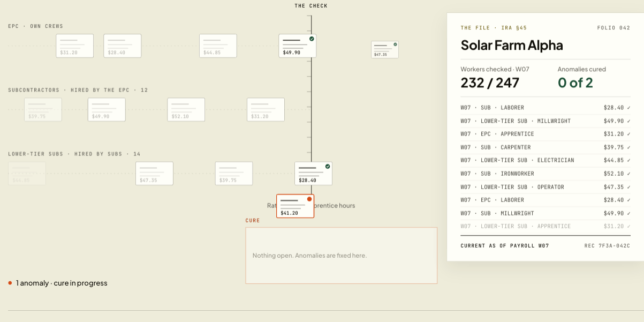This screenshot has height=322, width=644.
Task: Open the flagged $41.20 anomaly card
Action: pyautogui.click(x=296, y=206)
